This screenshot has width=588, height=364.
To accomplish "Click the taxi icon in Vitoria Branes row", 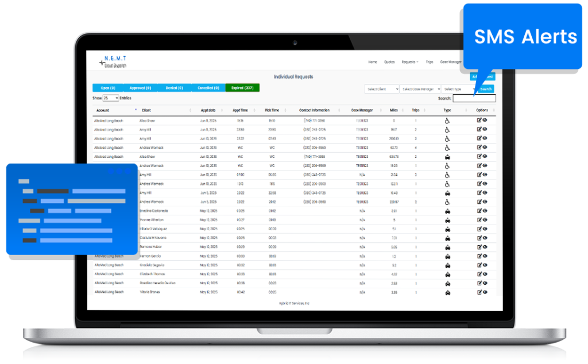I will 447,292.
